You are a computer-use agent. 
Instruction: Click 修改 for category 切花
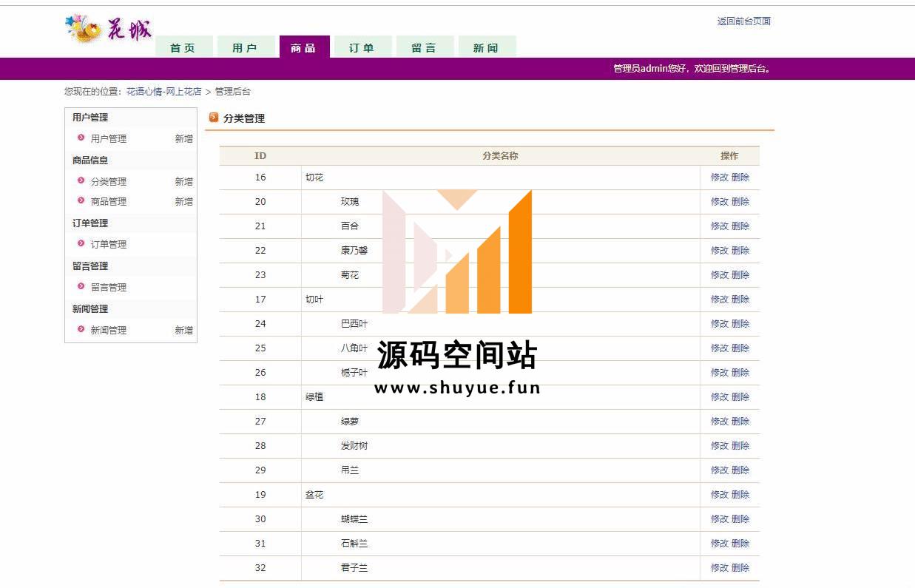[720, 178]
